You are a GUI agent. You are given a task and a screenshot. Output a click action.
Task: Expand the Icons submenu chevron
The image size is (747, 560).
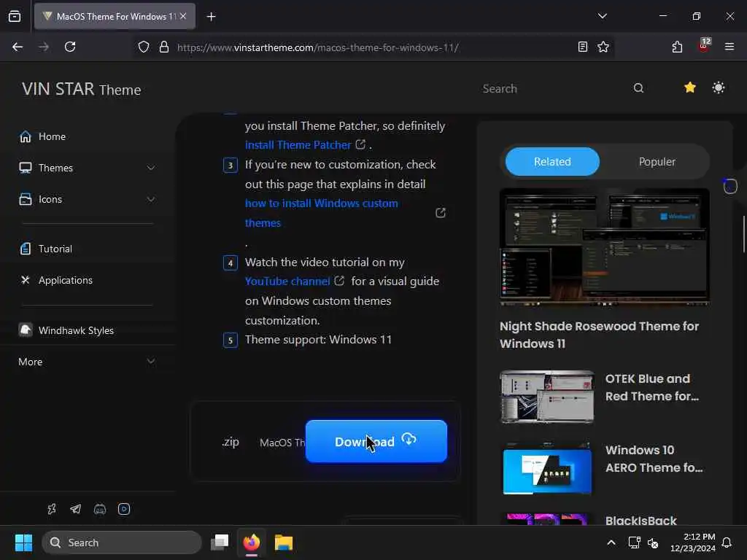click(150, 200)
